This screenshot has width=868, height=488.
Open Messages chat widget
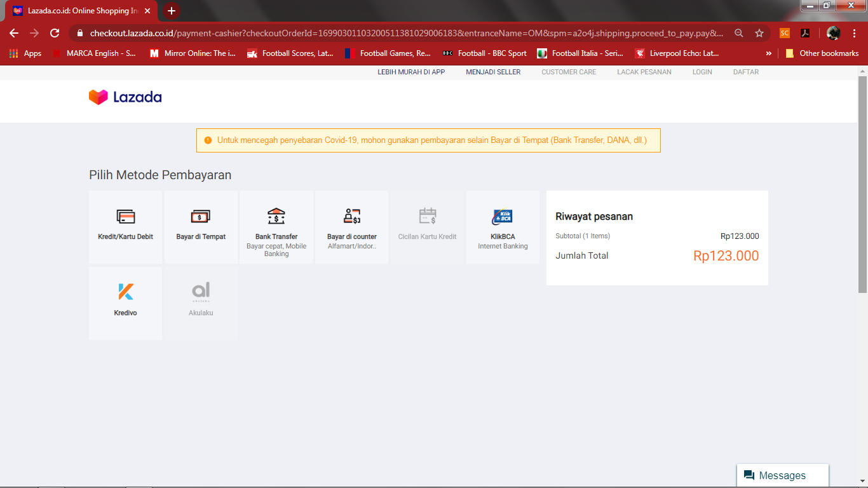(783, 475)
